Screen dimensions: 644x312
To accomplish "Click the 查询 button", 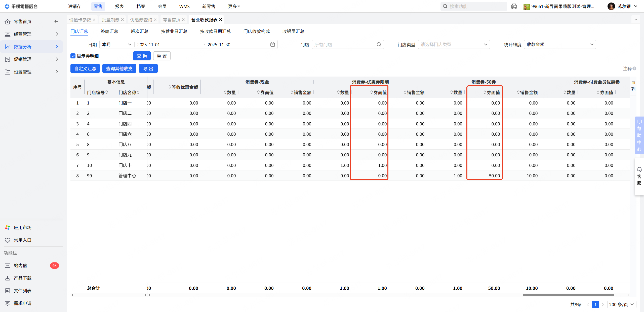I will point(142,56).
